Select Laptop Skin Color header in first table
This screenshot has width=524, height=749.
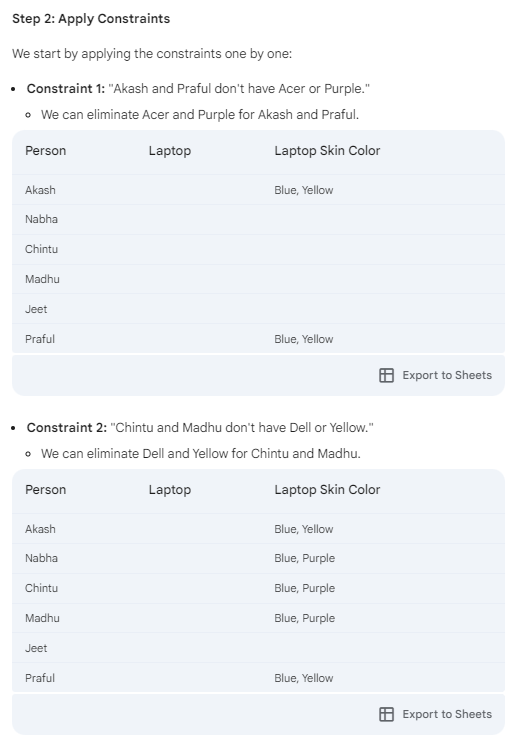[327, 151]
